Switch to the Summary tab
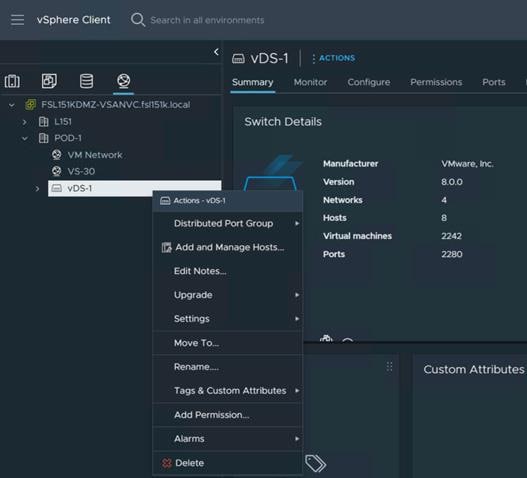 [252, 82]
